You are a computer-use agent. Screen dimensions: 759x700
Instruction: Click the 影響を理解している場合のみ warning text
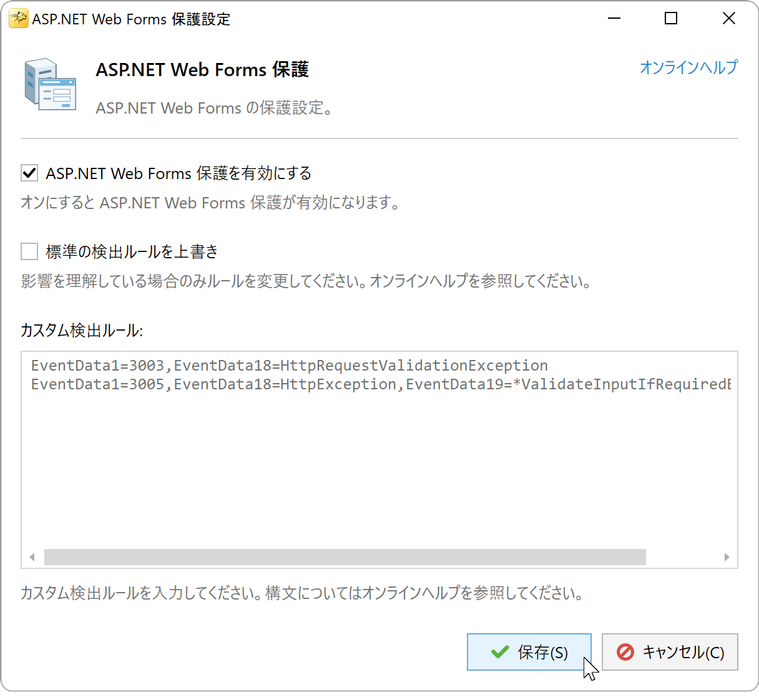[x=306, y=281]
